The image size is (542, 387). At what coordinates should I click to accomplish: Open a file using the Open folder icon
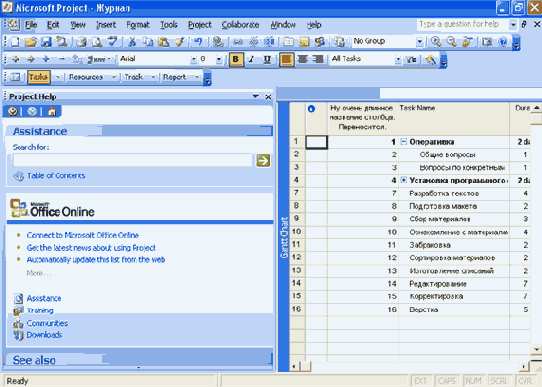click(x=30, y=42)
